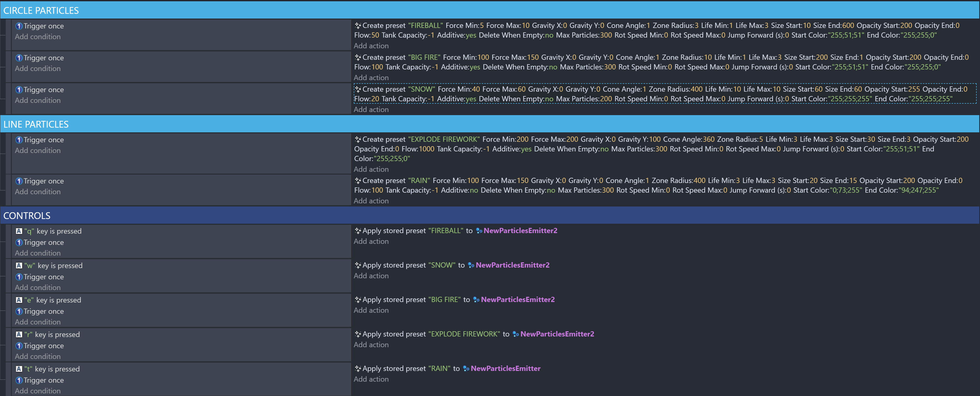Image resolution: width=980 pixels, height=396 pixels.
Task: Click the particle icon beside Create preset "BIG FIRE"
Action: (358, 57)
